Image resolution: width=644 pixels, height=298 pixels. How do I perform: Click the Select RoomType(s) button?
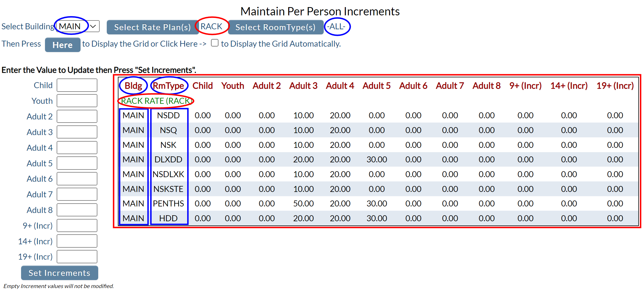click(x=275, y=27)
